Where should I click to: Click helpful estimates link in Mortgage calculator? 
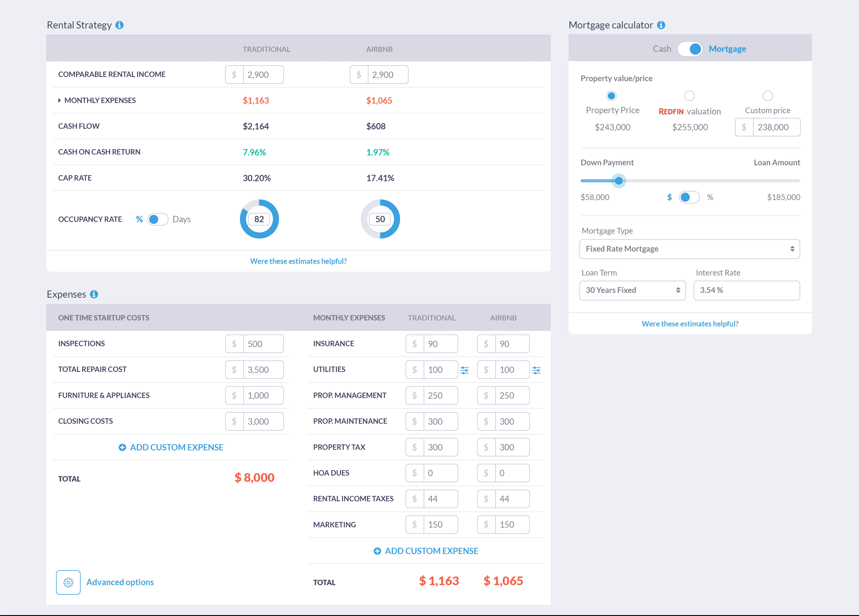point(690,324)
